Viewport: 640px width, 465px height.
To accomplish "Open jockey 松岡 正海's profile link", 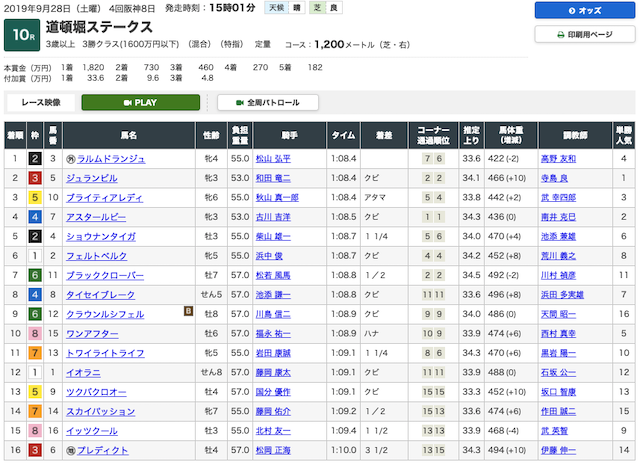I will [x=273, y=451].
